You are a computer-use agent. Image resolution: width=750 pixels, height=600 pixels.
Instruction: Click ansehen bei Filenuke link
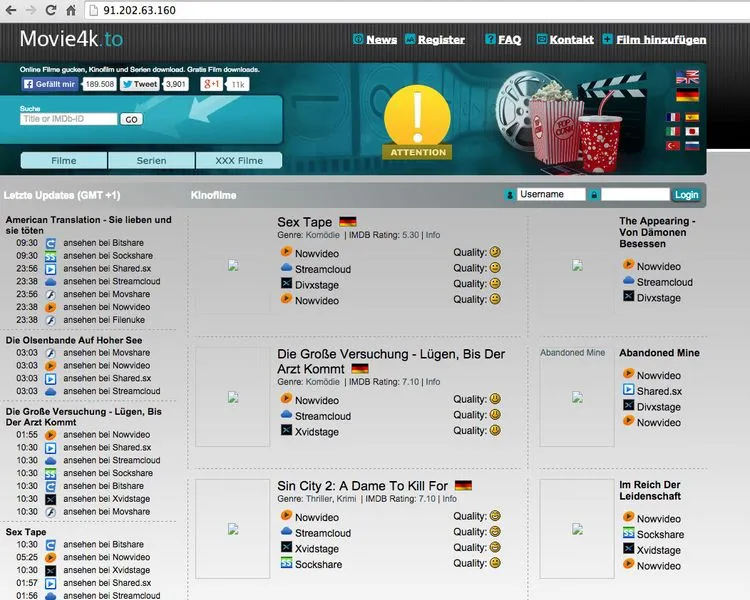point(104,320)
